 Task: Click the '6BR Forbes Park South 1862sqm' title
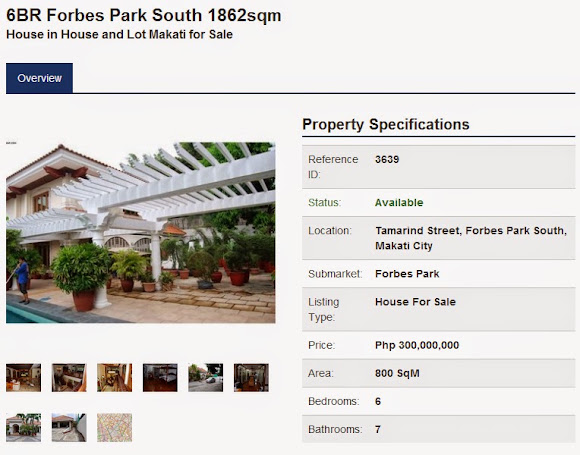(144, 16)
